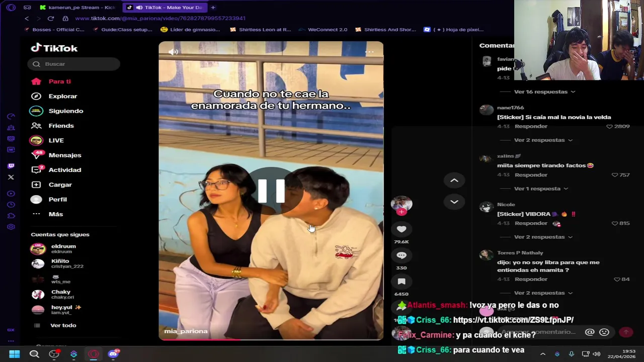This screenshot has height=362, width=644.
Task: Open the emoji picker for comments
Action: click(604, 332)
